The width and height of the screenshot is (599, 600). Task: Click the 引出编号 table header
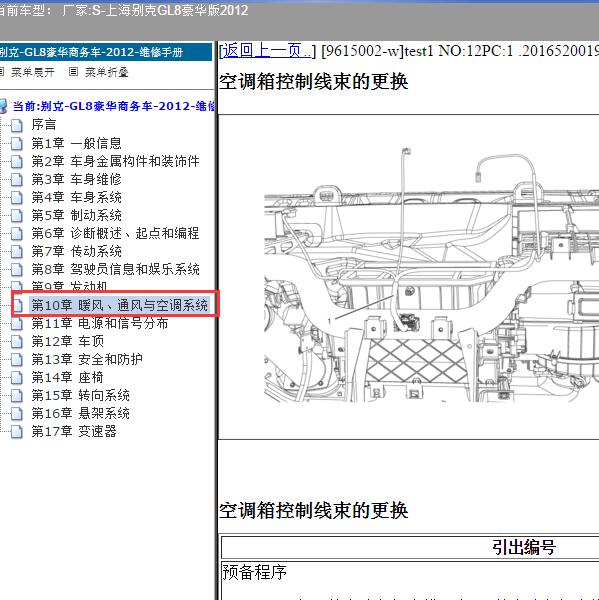pyautogui.click(x=524, y=547)
